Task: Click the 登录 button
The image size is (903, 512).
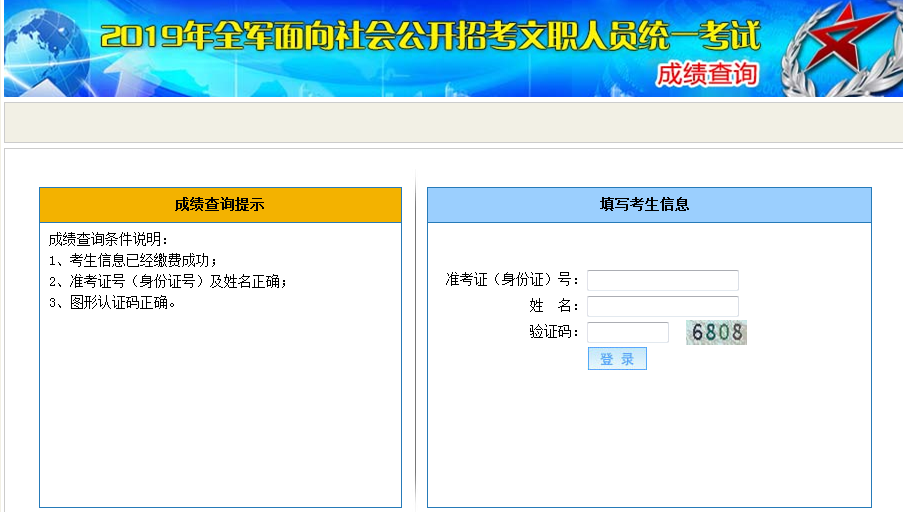Action: (617, 359)
